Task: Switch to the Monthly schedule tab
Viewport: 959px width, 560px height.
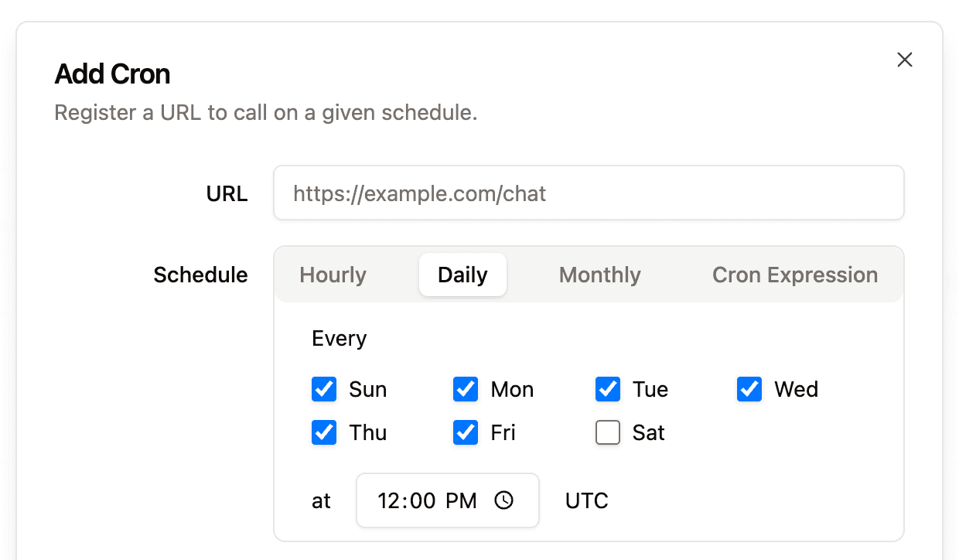Action: pos(599,275)
